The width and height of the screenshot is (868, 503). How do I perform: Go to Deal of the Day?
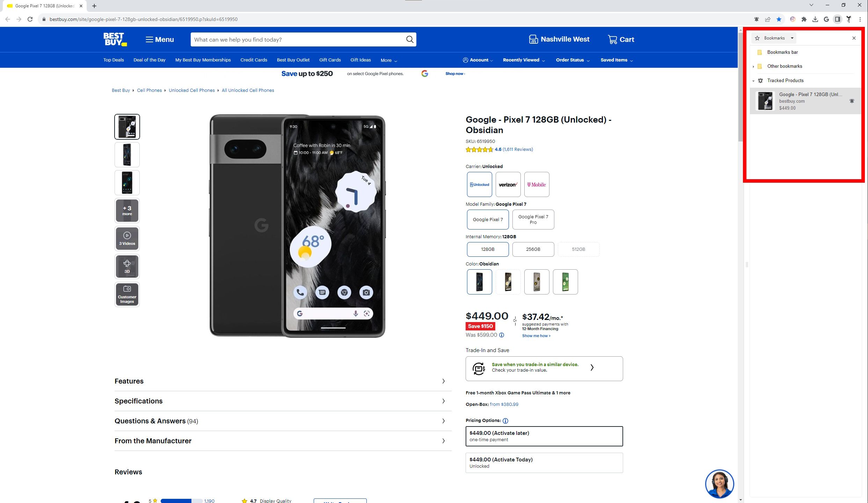point(149,60)
